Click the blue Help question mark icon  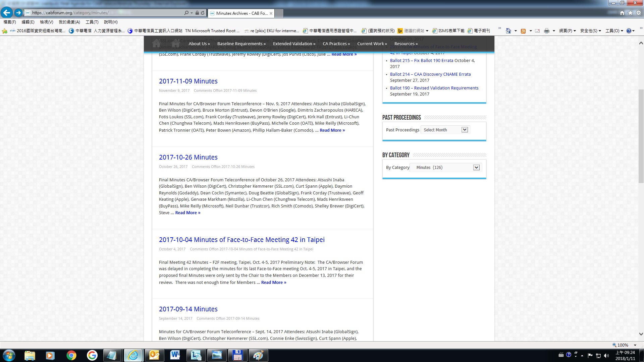click(x=629, y=31)
